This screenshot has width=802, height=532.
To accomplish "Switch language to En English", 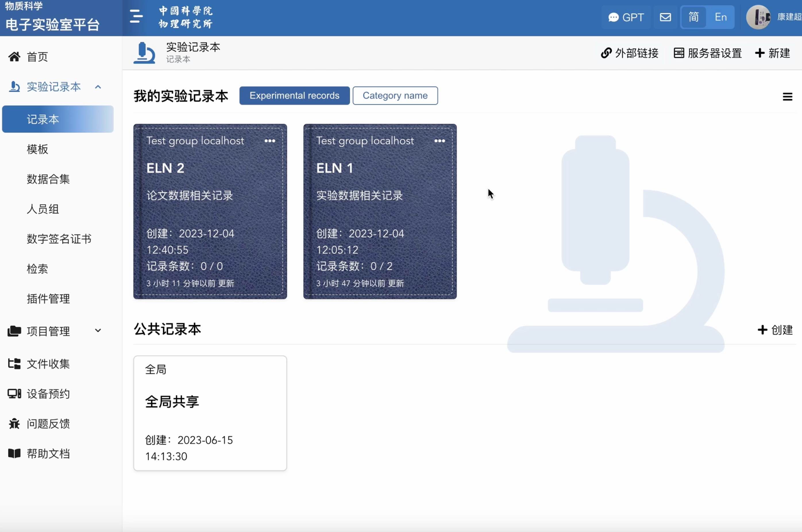I will click(721, 17).
